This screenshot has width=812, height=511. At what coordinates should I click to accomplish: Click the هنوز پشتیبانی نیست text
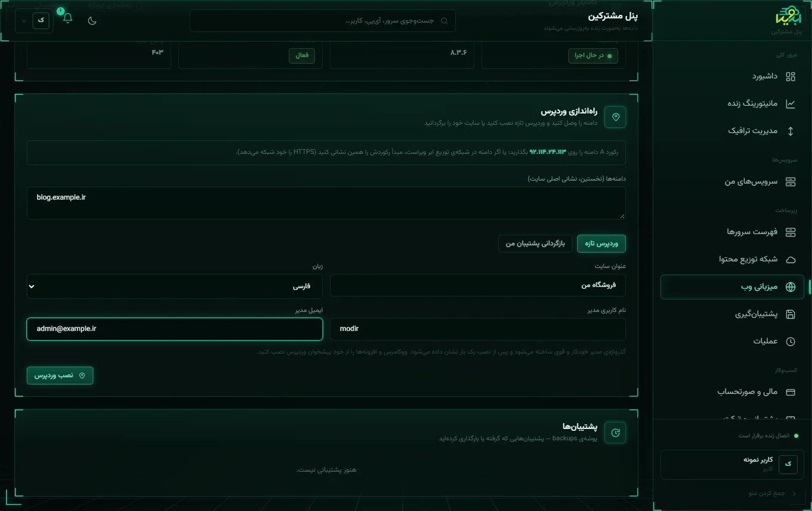(326, 470)
